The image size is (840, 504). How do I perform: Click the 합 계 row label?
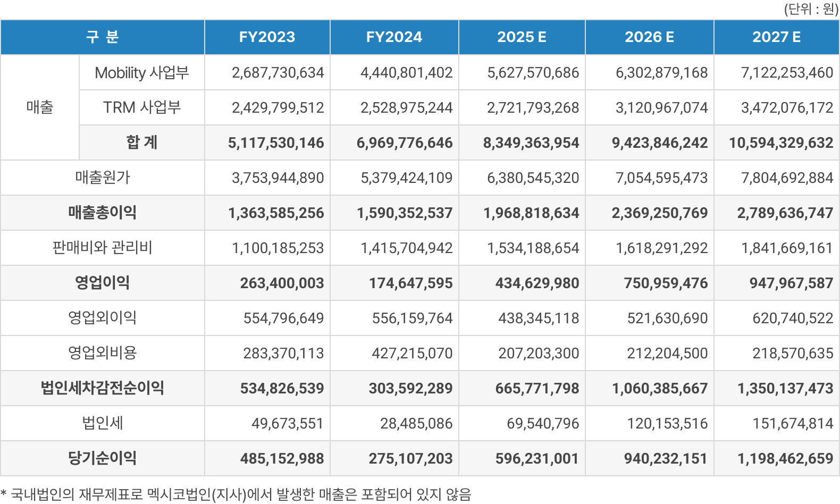coord(142,142)
